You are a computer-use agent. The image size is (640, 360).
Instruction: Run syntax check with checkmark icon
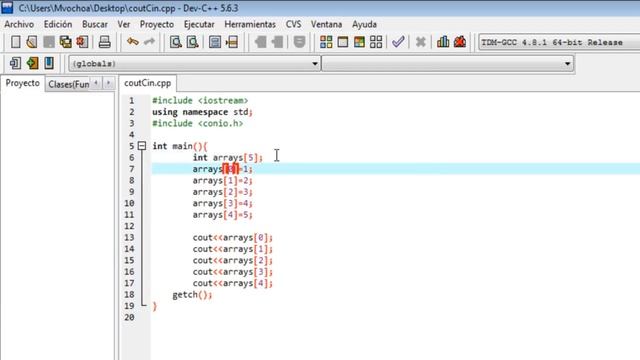pos(398,42)
